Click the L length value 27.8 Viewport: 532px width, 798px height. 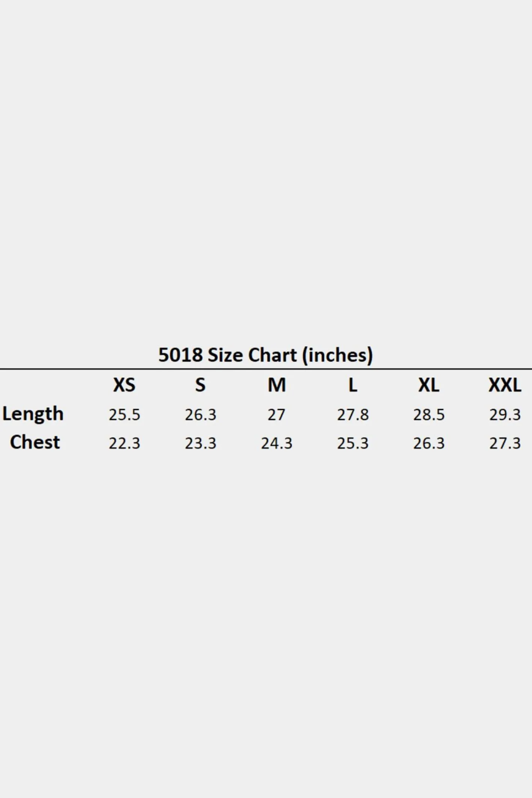(x=353, y=415)
